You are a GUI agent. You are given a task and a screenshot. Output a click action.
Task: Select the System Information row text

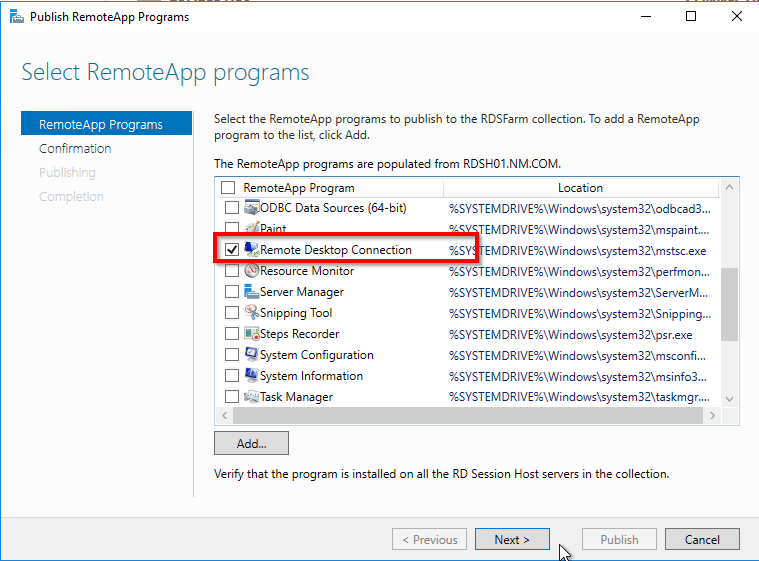coord(311,376)
